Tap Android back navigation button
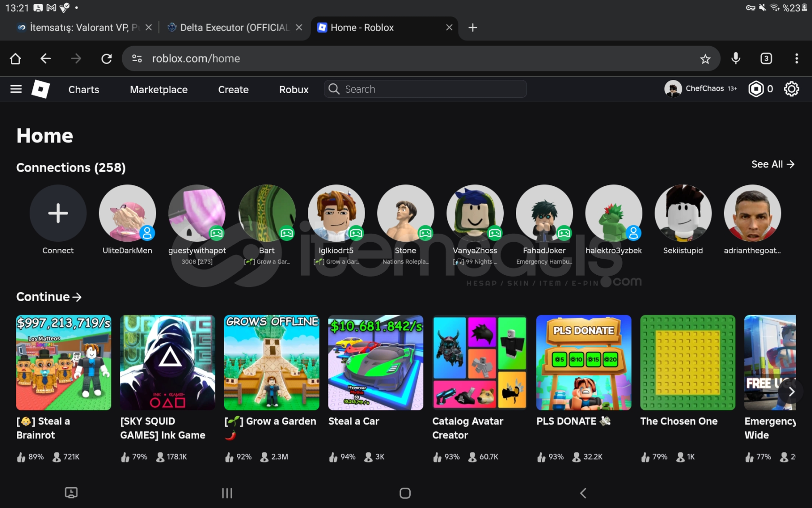Screen dimensions: 812x508 tap(583, 493)
